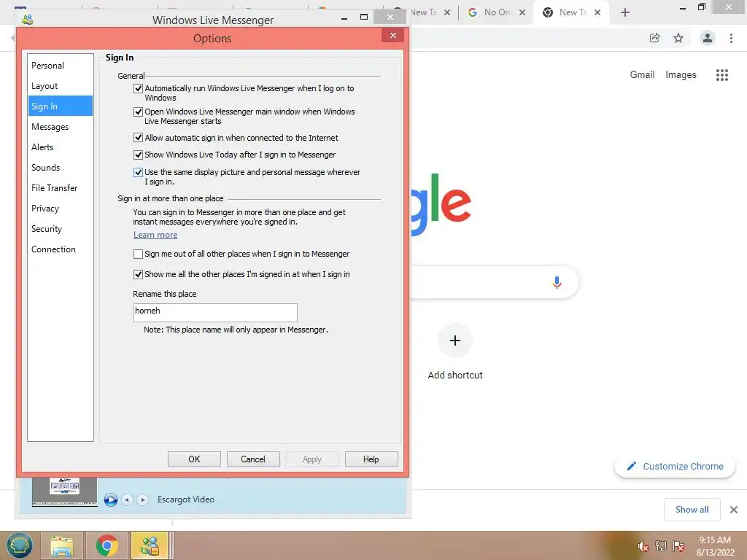Open the Chrome profile avatar menu

708,38
